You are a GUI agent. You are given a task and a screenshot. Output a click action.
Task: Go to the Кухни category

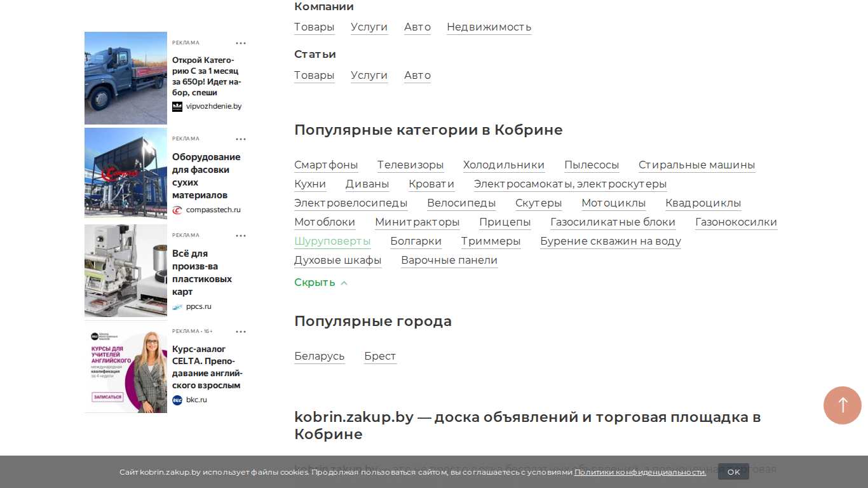(310, 184)
